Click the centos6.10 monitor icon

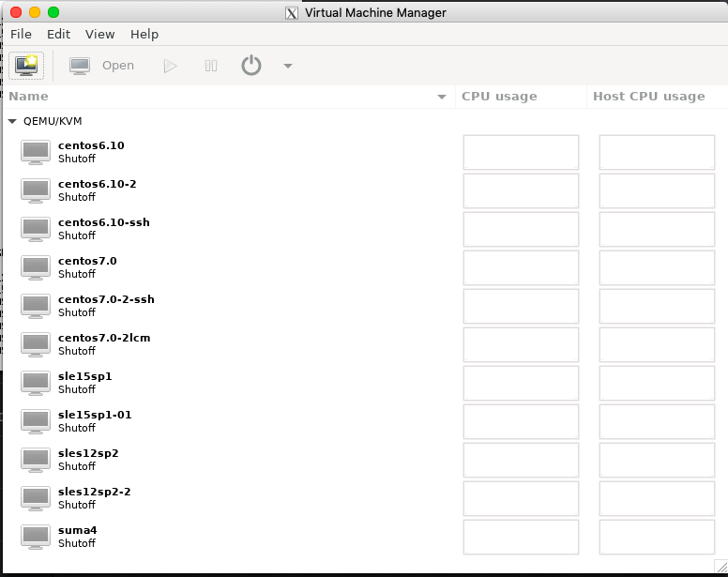36,152
